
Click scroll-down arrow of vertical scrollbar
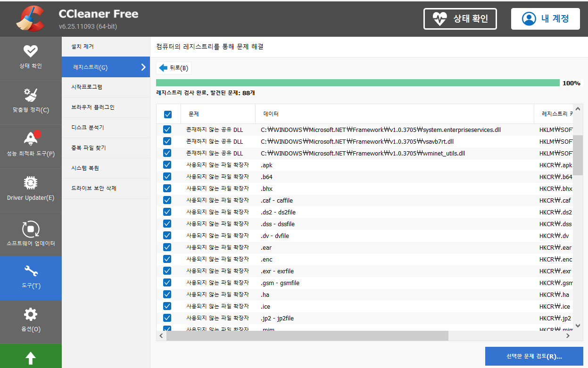tap(579, 325)
